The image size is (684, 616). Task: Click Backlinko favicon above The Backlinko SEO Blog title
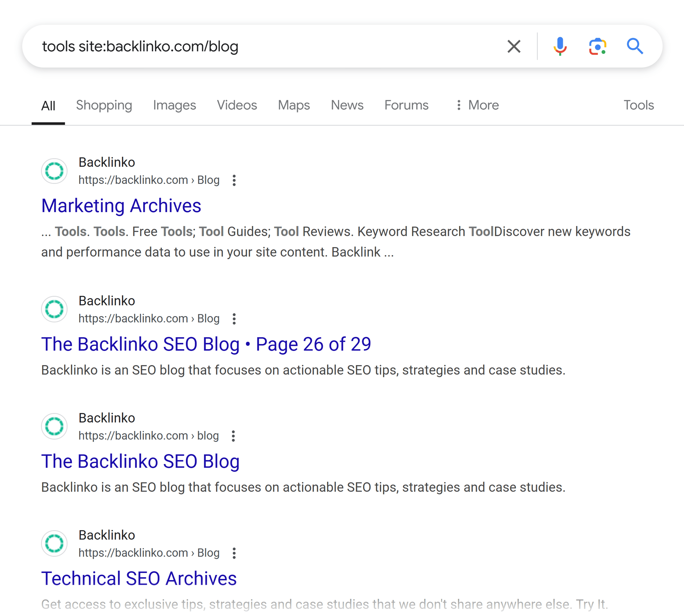click(54, 426)
